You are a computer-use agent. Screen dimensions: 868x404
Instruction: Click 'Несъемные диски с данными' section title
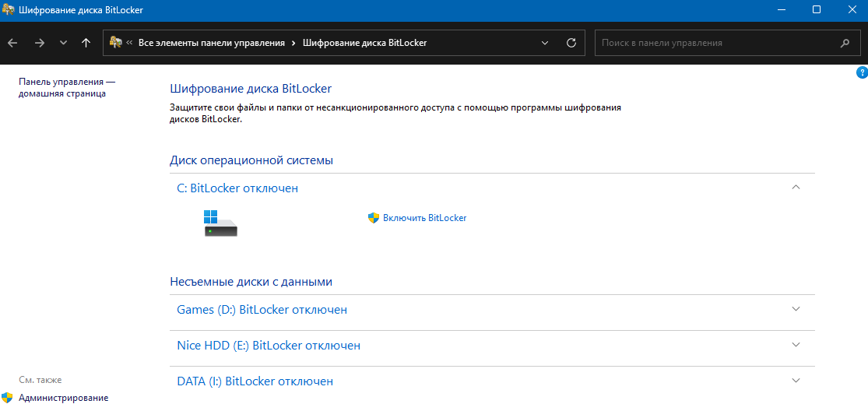click(251, 282)
